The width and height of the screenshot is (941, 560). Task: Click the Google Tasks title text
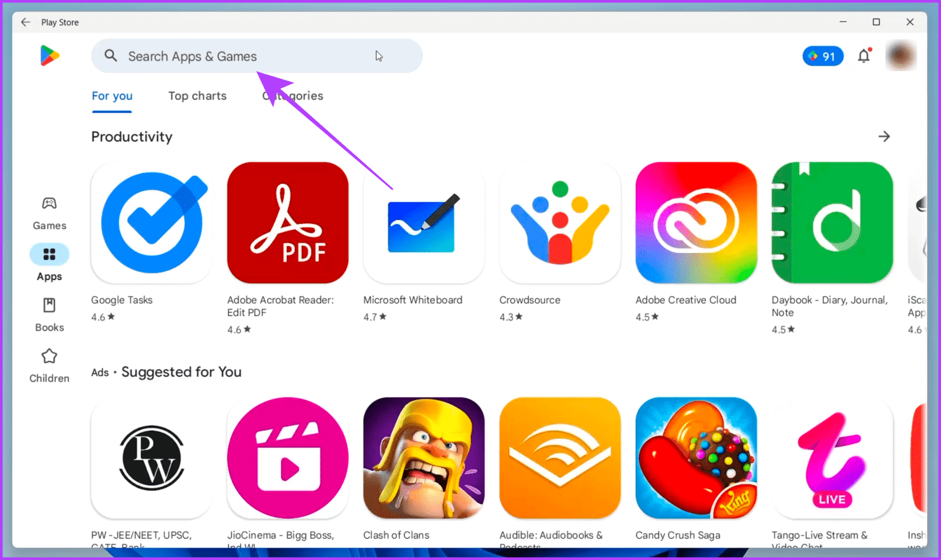coord(122,300)
